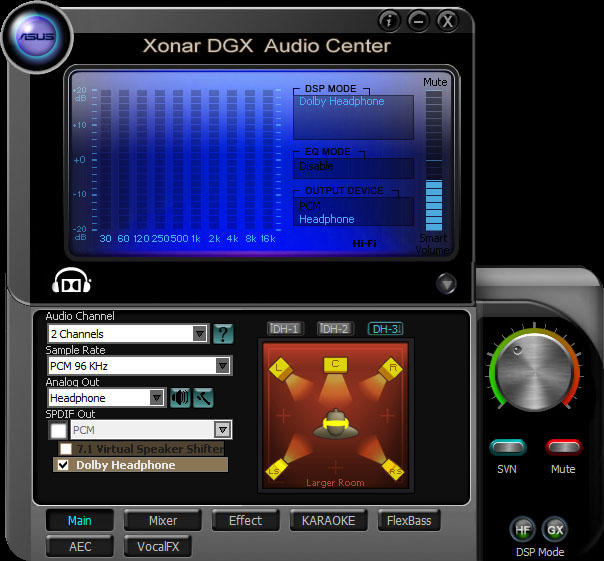Viewport: 604px width, 561px height.
Task: Enable the GX DSP mode button
Action: pyautogui.click(x=555, y=530)
